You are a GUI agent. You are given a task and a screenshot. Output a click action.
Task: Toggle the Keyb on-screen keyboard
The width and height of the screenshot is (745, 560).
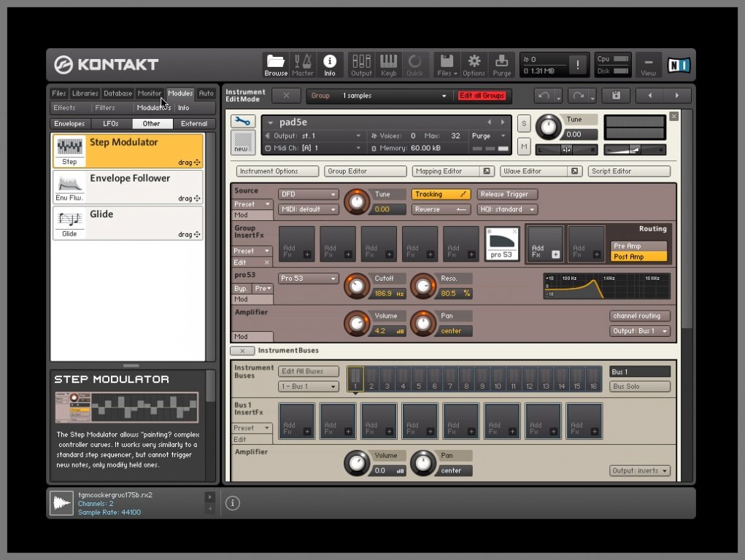pyautogui.click(x=388, y=65)
